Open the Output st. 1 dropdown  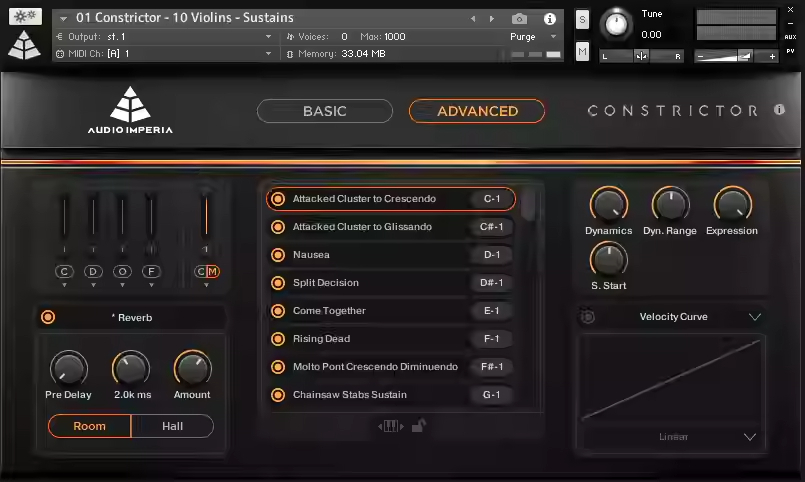(268, 37)
